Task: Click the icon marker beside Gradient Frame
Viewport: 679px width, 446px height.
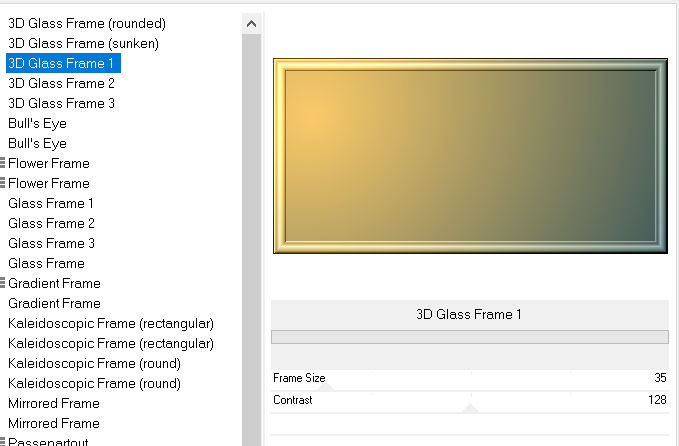Action: pos(4,283)
